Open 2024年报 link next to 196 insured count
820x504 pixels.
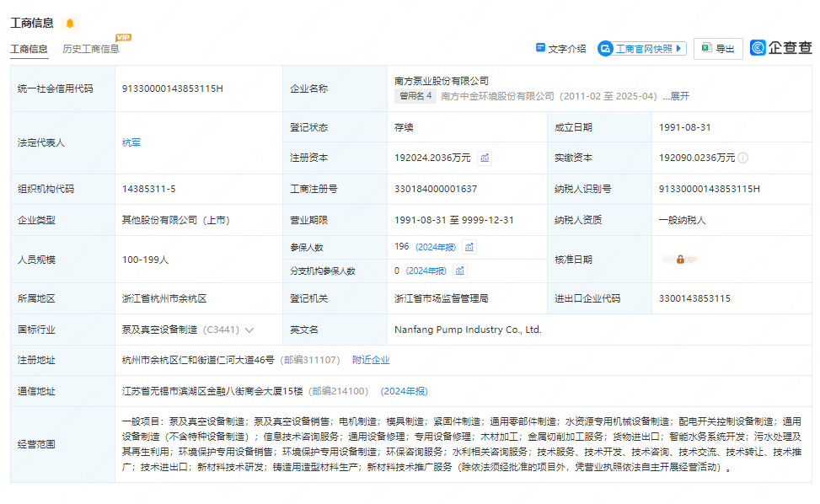click(436, 247)
